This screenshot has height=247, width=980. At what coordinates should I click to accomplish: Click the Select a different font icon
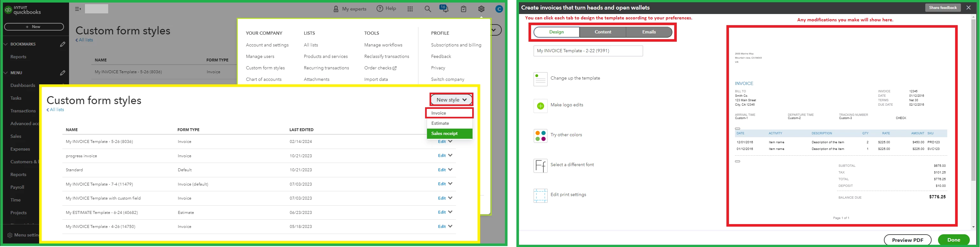[x=540, y=166]
